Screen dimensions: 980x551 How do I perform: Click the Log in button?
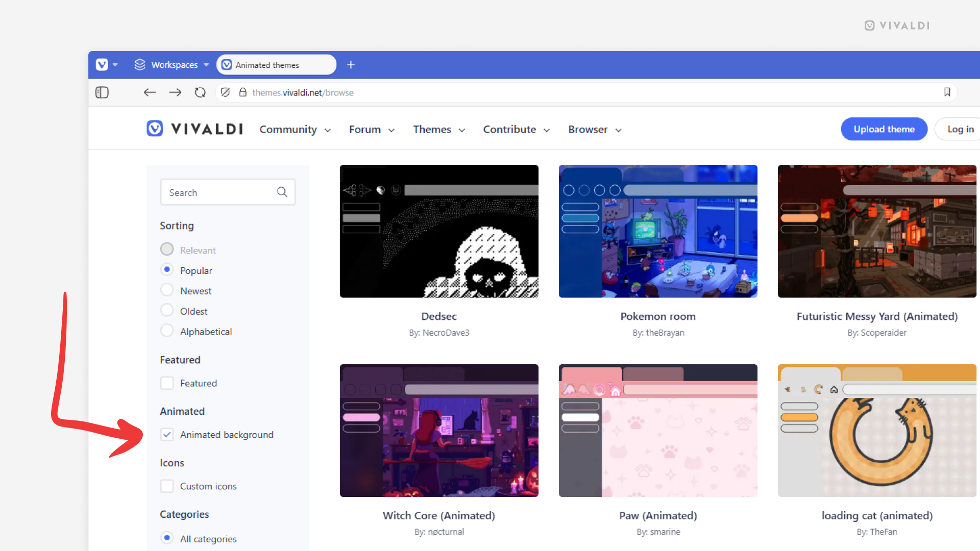click(960, 129)
